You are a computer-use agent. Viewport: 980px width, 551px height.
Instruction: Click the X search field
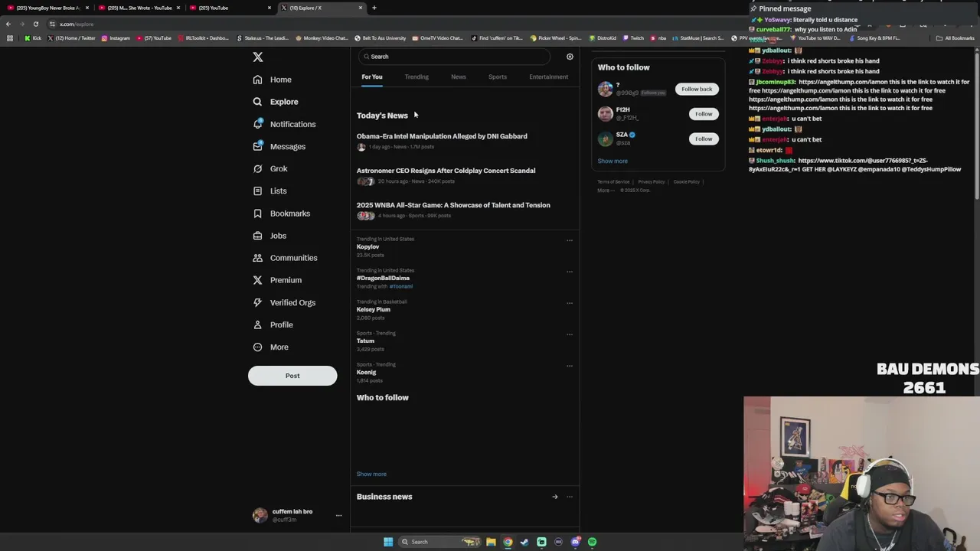click(x=454, y=57)
